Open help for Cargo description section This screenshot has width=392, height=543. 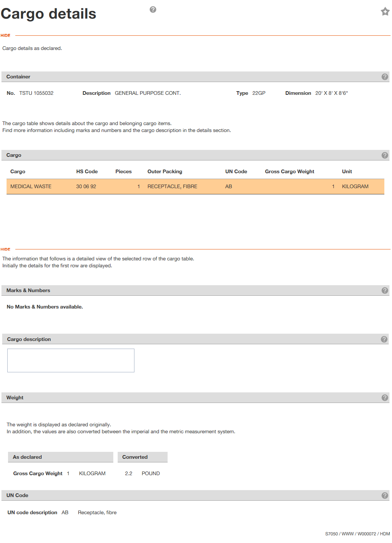[384, 339]
